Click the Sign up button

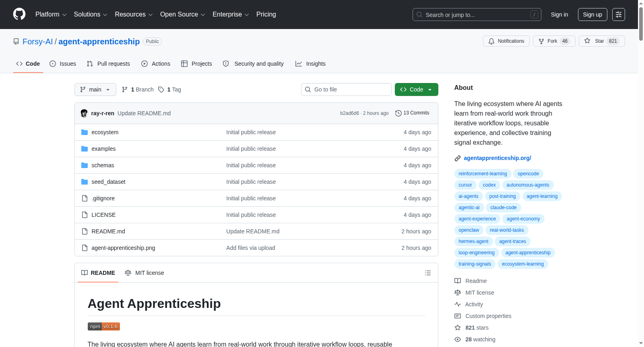[x=592, y=15]
